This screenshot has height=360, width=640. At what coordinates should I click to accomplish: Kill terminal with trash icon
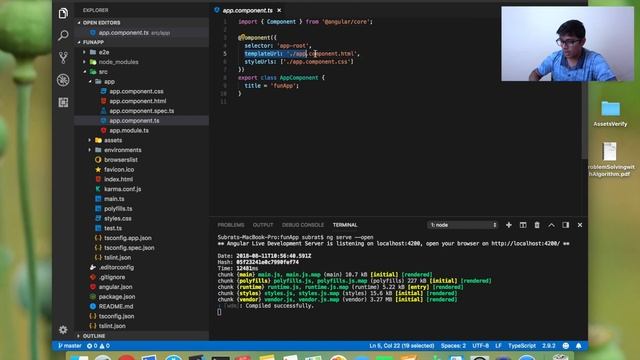tap(537, 225)
